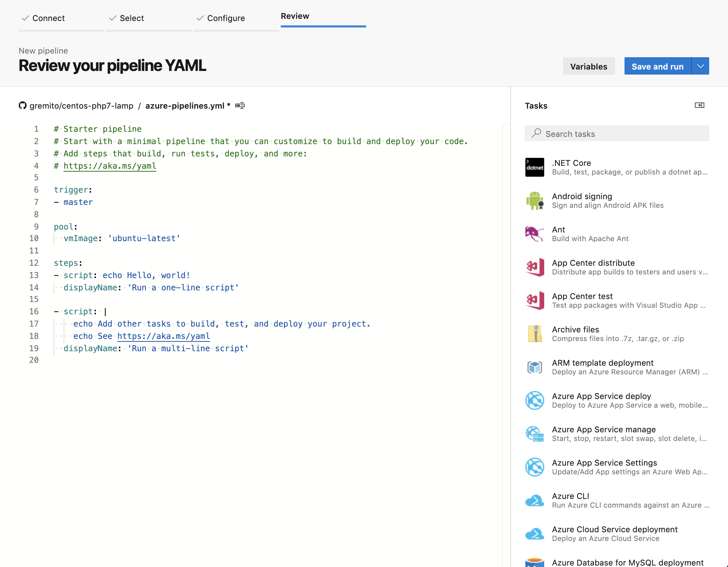This screenshot has height=567, width=728.
Task: Click the gremito/centos-php7-lamp repository name
Action: pos(81,106)
